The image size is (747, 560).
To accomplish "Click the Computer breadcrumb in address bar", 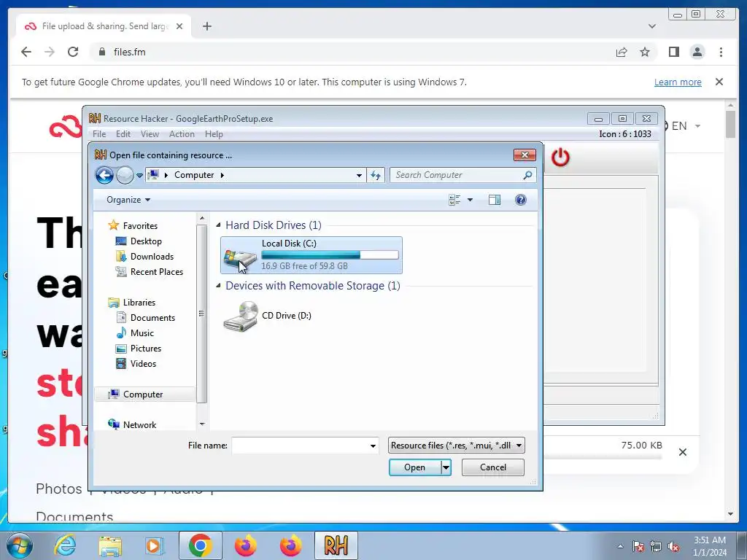I will 194,175.
